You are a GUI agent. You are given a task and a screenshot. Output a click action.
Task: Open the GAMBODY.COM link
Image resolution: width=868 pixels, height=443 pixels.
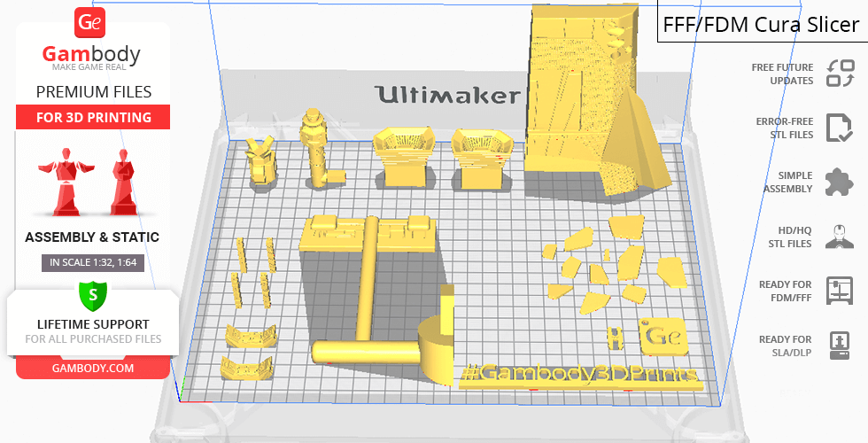(93, 367)
